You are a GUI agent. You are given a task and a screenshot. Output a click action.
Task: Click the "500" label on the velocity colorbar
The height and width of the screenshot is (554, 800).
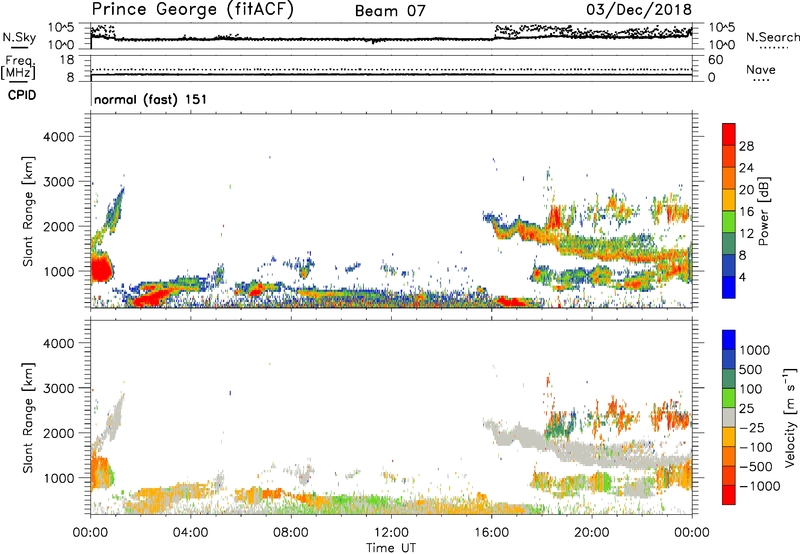(751, 370)
